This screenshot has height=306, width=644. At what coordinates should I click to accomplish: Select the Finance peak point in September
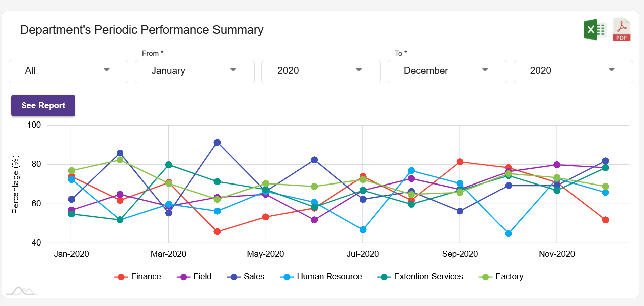459,161
